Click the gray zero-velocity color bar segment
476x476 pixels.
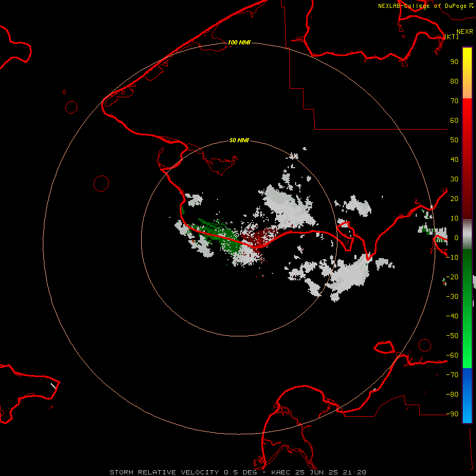click(x=467, y=234)
